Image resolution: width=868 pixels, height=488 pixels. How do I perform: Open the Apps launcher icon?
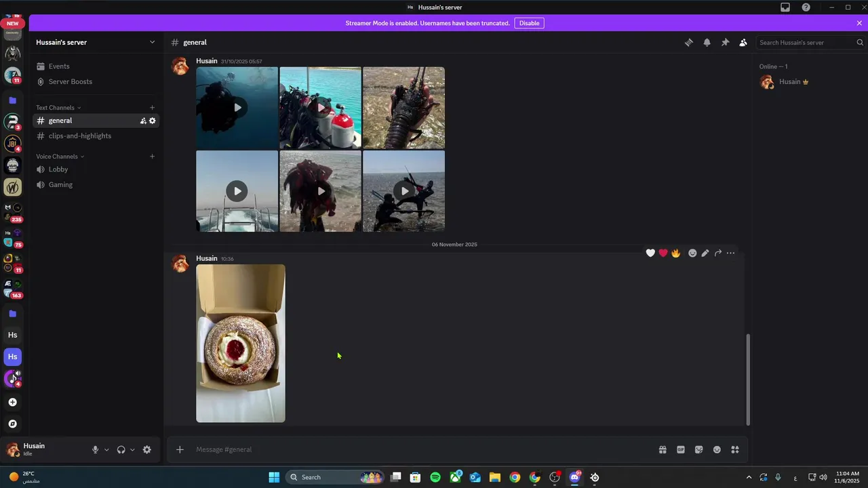pyautogui.click(x=735, y=449)
